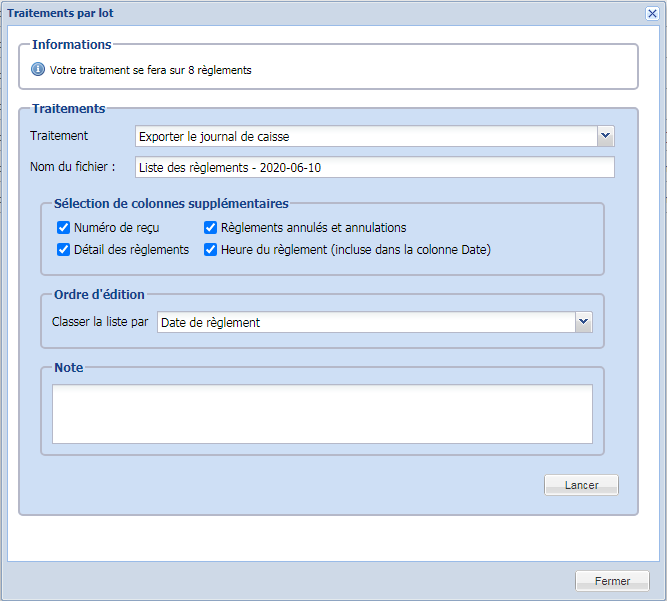Disable Règlements annulés et annulations checkbox

pyautogui.click(x=211, y=228)
